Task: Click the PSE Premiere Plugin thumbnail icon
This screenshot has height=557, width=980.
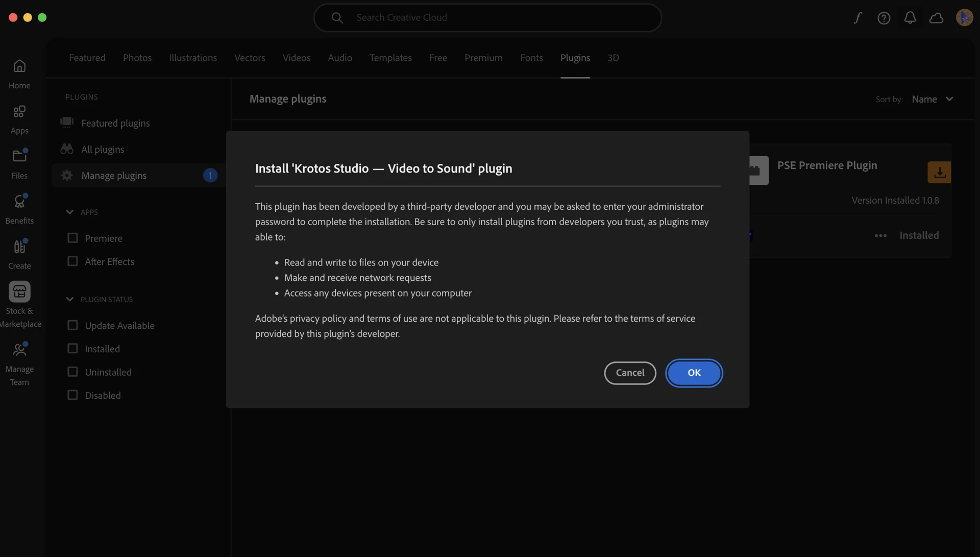Action: click(758, 171)
